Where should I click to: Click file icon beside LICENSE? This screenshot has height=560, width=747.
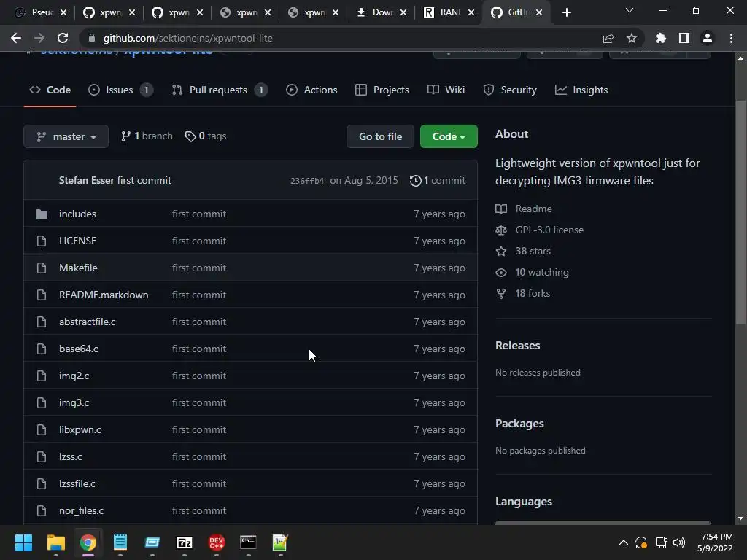pos(42,241)
